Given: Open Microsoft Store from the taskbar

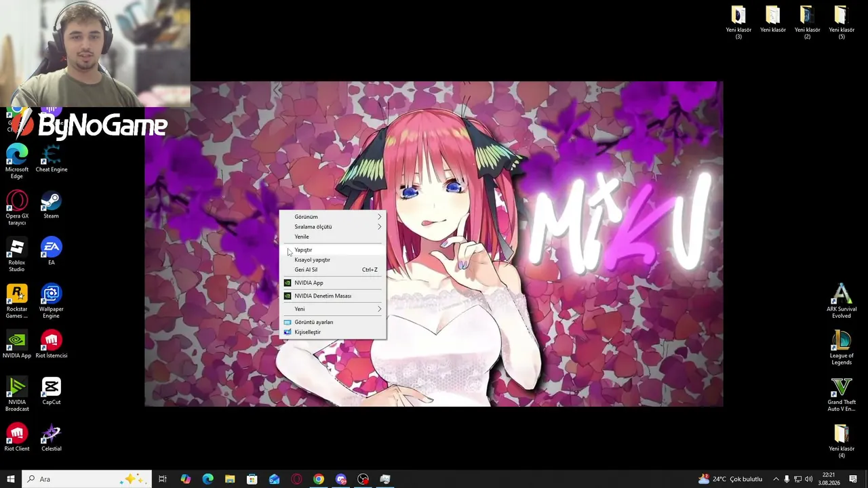Looking at the screenshot, I should [x=252, y=479].
